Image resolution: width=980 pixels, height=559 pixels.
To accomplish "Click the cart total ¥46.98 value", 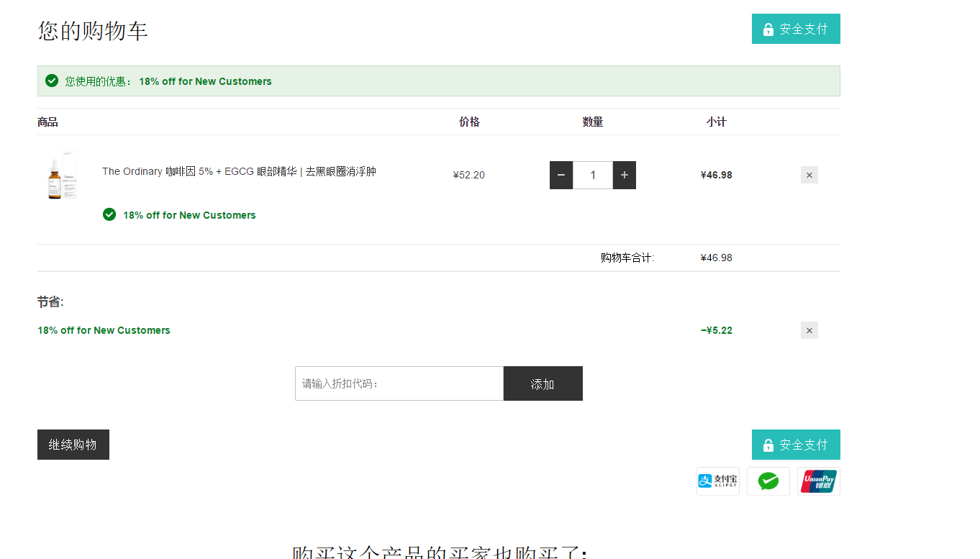I will click(717, 258).
